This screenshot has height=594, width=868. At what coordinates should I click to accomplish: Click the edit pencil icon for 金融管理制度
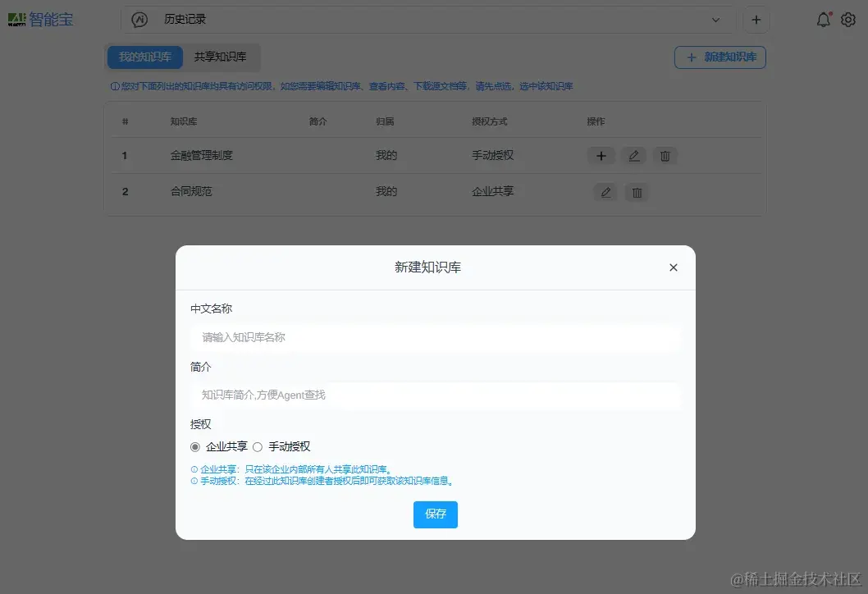[633, 155]
